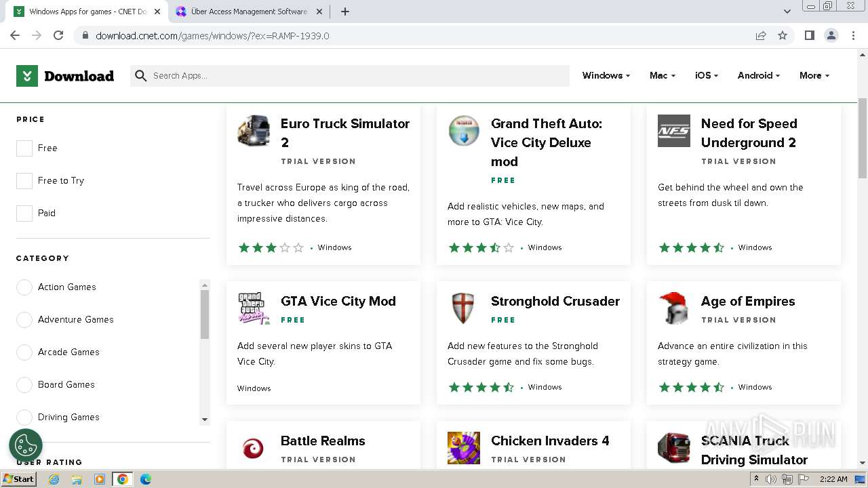Open the Chrome profile avatar
This screenshot has width=868, height=488.
tap(831, 35)
